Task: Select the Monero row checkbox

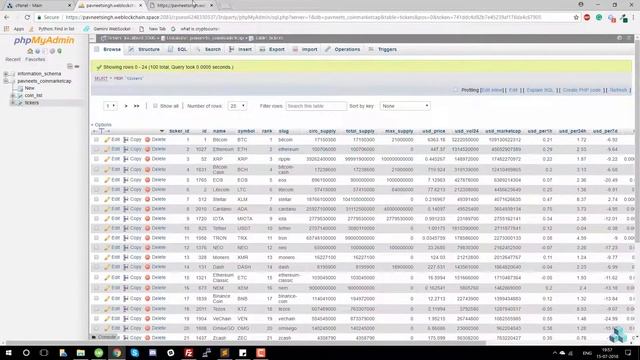Action: (96, 258)
